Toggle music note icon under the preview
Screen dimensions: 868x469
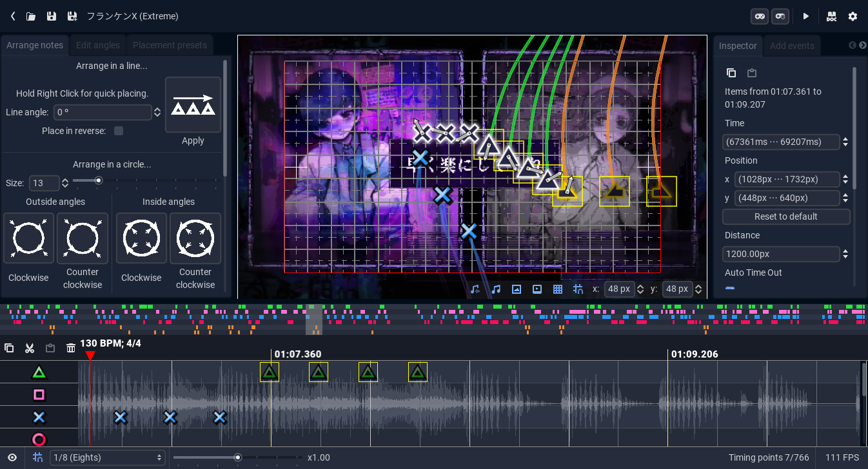pyautogui.click(x=496, y=289)
